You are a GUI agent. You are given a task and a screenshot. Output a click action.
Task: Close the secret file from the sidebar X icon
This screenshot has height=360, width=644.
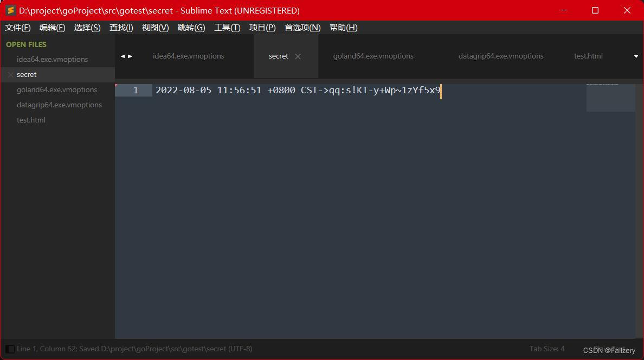(10, 74)
